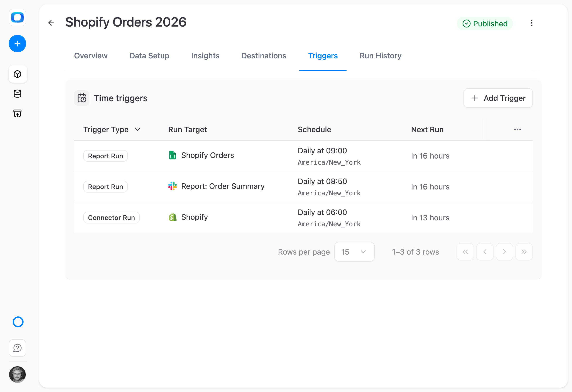Click the Daily at 08:50 schedule
Image resolution: width=572 pixels, height=392 pixels.
click(x=322, y=181)
